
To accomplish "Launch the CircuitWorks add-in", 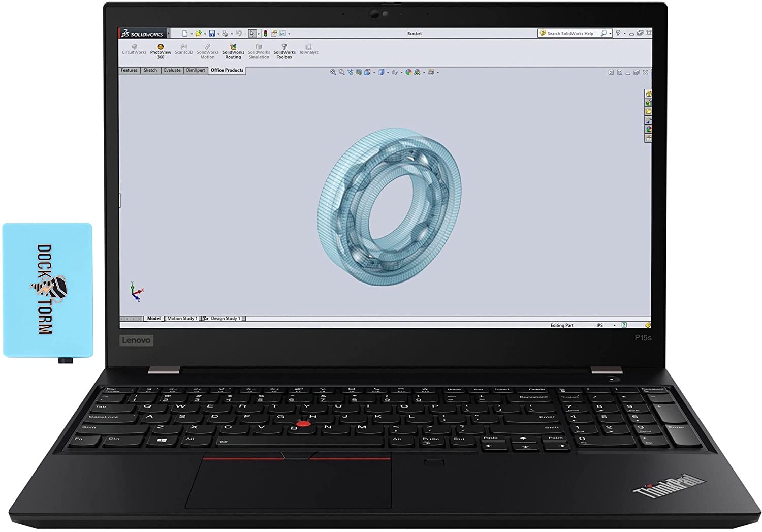I will (134, 49).
